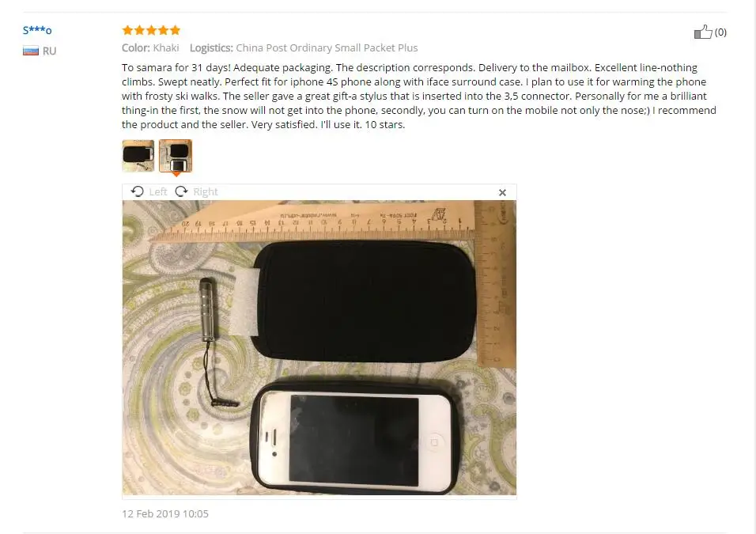This screenshot has height=534, width=756.
Task: Click the "Left" rotate label
Action: pos(158,192)
